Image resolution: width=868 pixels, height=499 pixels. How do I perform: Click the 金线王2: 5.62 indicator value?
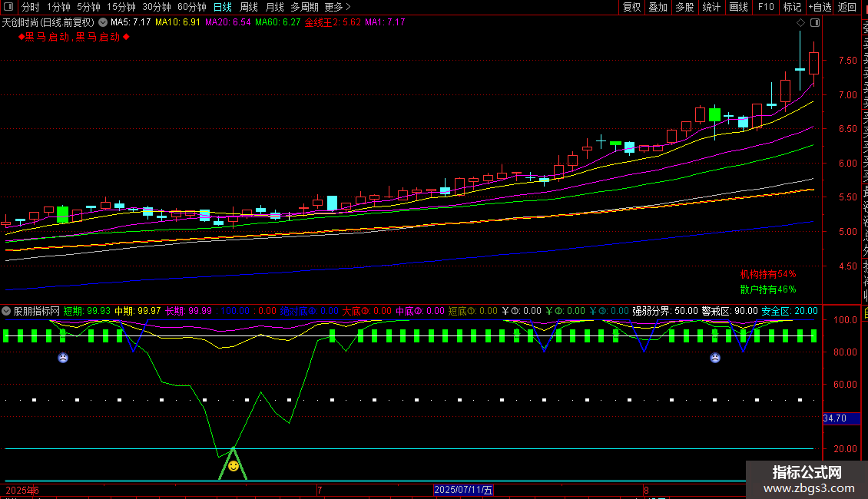coord(333,23)
